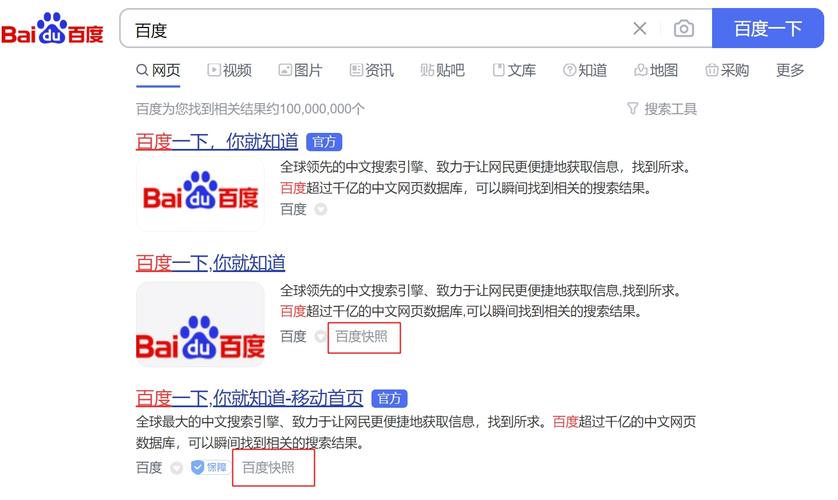Switch to the 地图 tab
The image size is (838, 500).
[656, 70]
